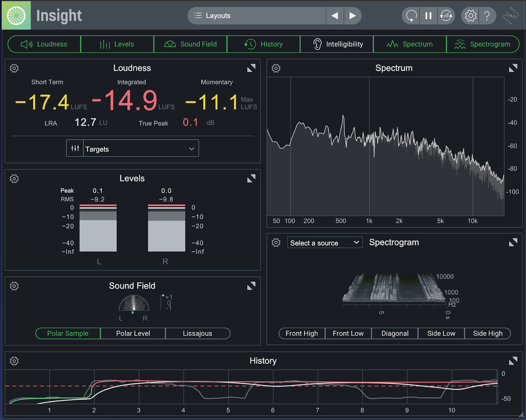Choose Side Low spectrogram view
The height and width of the screenshot is (420, 526).
[441, 333]
